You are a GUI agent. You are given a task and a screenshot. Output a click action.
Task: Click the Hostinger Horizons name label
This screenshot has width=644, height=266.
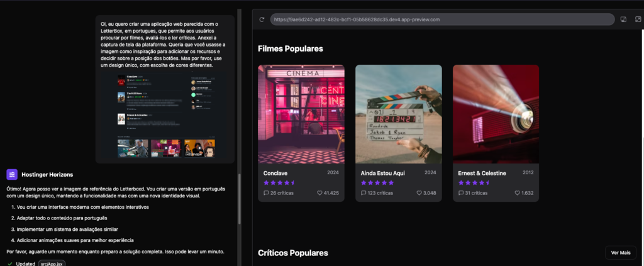point(47,174)
